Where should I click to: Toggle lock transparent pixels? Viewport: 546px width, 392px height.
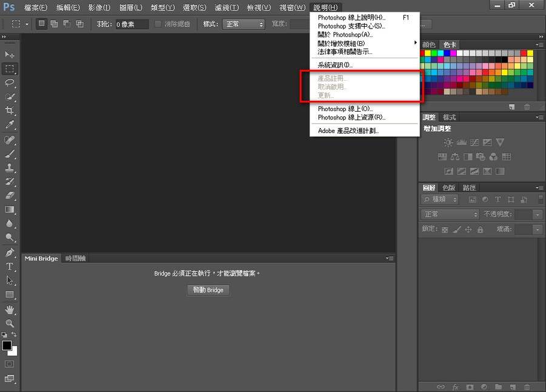click(x=445, y=229)
